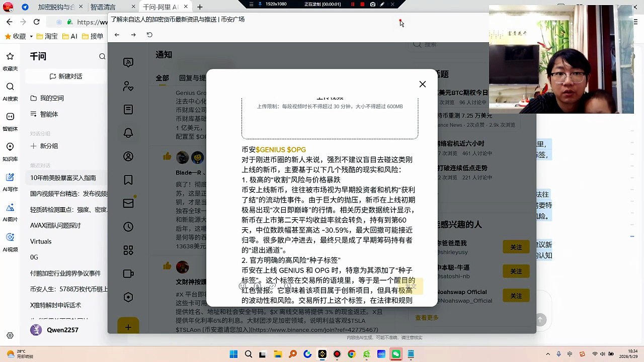Open a new browser tab with plus
Viewport: 644px width, 362px height.
tap(200, 7)
